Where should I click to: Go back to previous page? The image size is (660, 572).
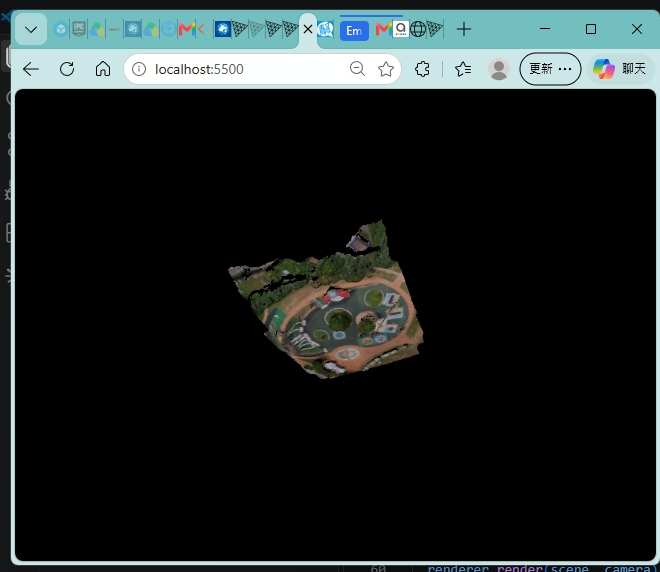coord(31,69)
